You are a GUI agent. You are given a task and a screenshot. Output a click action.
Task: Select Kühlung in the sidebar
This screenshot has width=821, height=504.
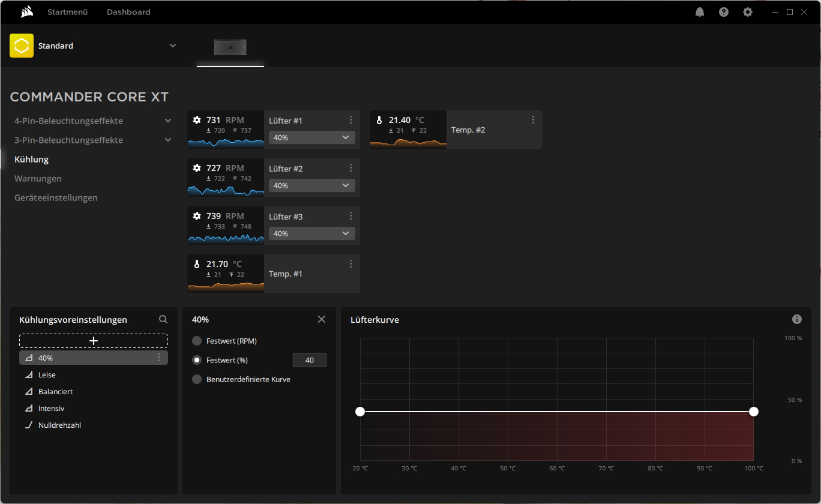pyautogui.click(x=32, y=159)
